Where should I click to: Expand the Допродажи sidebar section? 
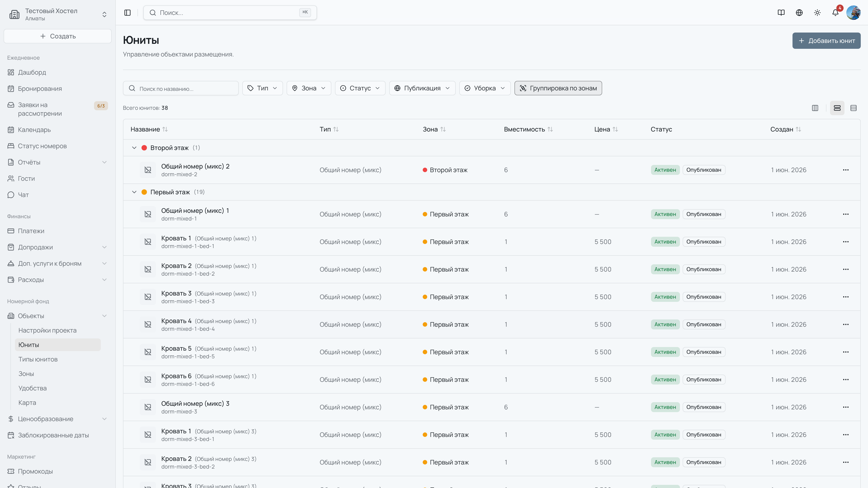click(58, 247)
